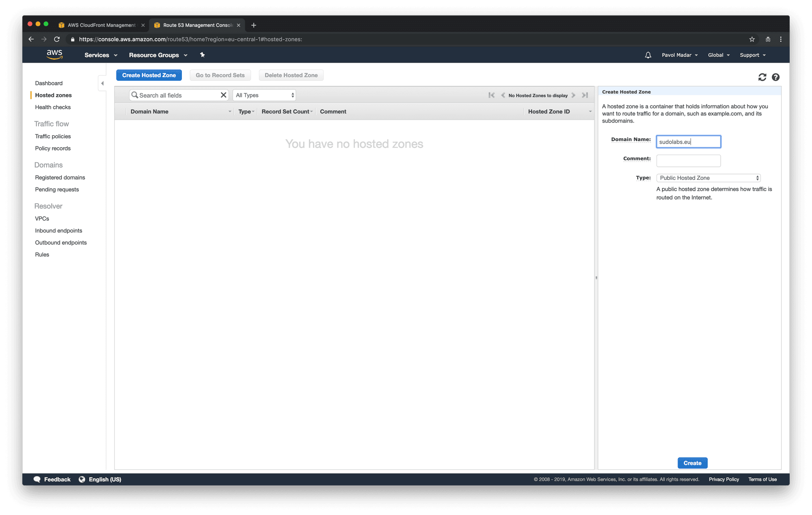Open Chrome three-dot menu
Viewport: 812px width, 515px height.
click(x=781, y=39)
